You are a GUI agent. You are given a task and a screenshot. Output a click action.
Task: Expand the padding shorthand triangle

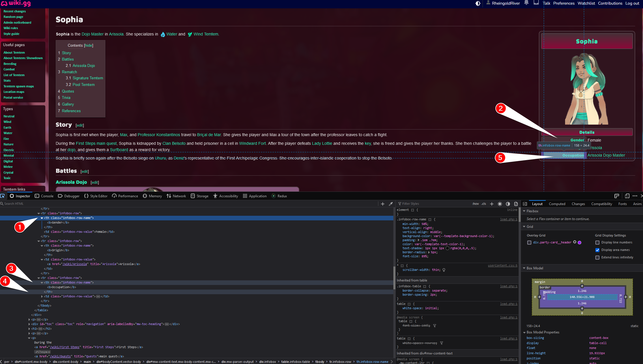click(419, 240)
